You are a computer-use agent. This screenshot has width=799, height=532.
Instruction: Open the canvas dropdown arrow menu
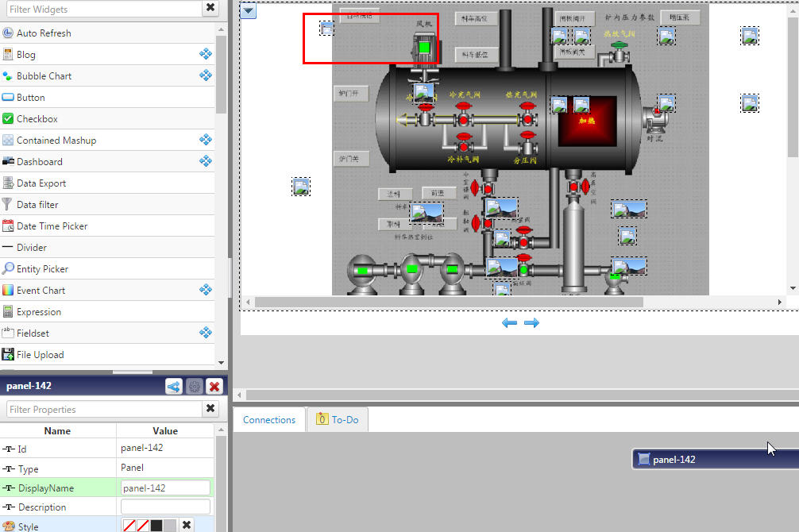click(248, 10)
